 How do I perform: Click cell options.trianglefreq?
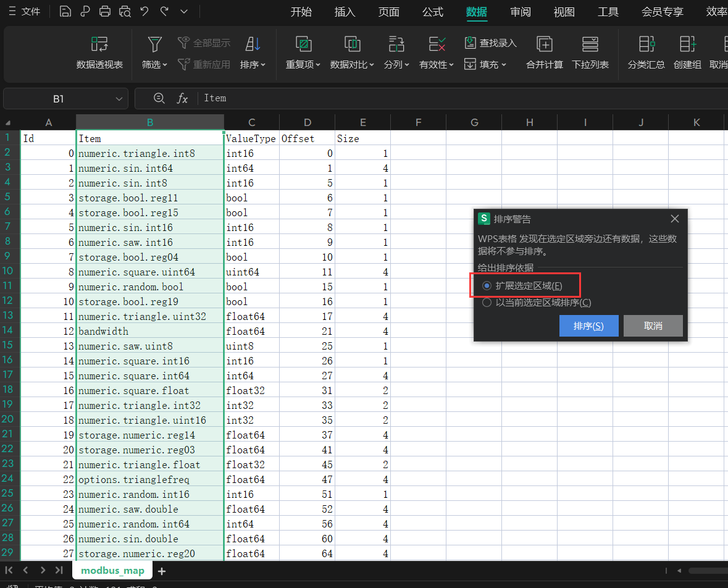click(150, 479)
